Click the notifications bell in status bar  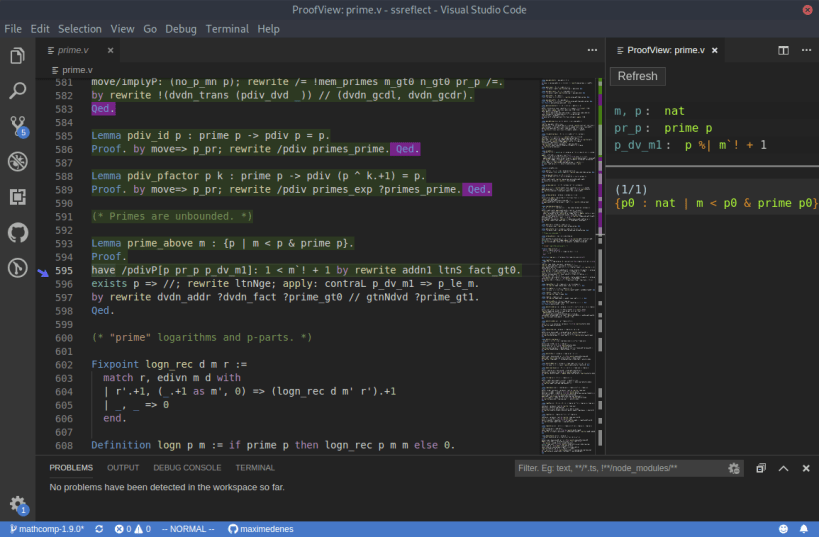(805, 528)
